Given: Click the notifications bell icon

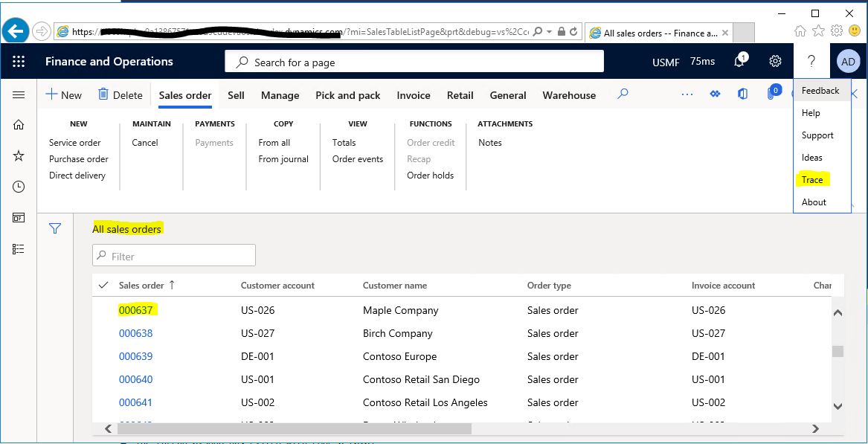Looking at the screenshot, I should (x=739, y=62).
